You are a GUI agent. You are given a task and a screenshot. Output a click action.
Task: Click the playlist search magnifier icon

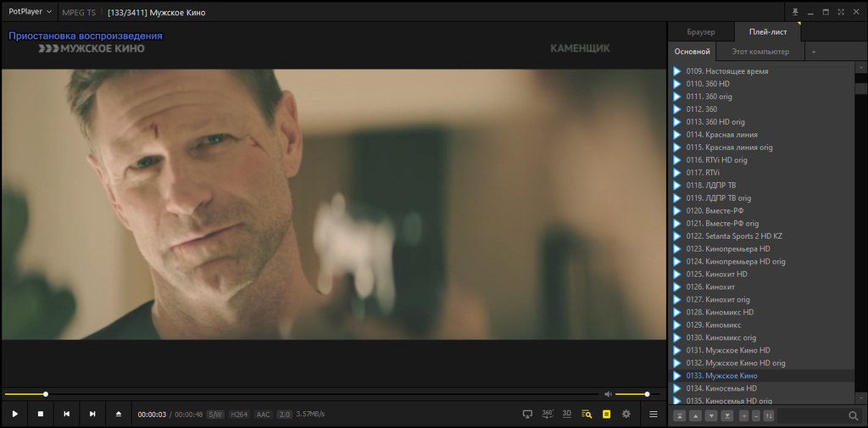point(853,415)
